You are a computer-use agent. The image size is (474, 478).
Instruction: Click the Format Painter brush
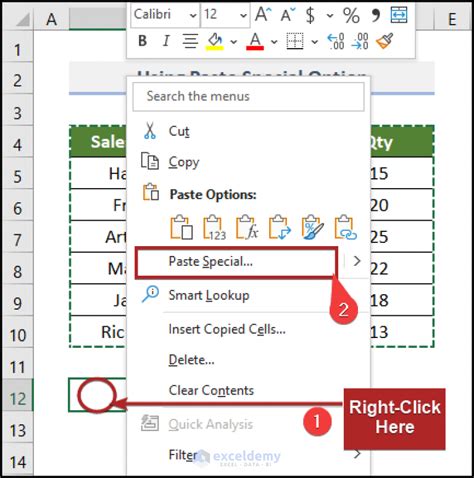click(384, 41)
